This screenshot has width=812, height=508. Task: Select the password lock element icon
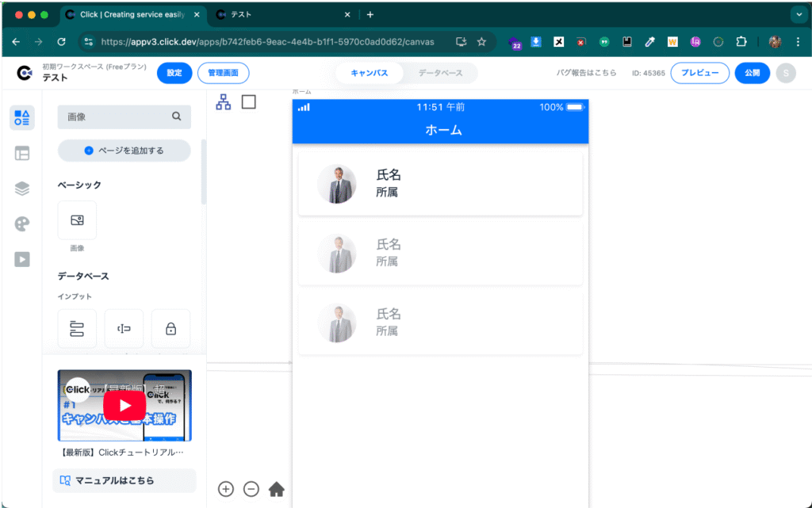pos(171,328)
